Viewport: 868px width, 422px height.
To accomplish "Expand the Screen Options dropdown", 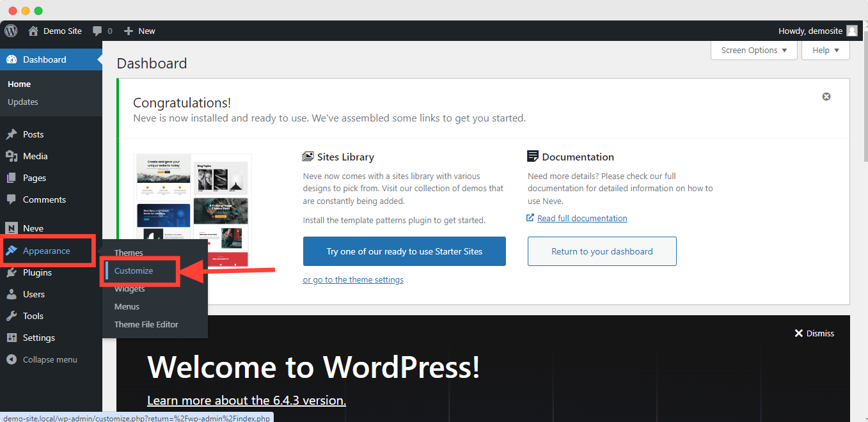I will (x=754, y=51).
